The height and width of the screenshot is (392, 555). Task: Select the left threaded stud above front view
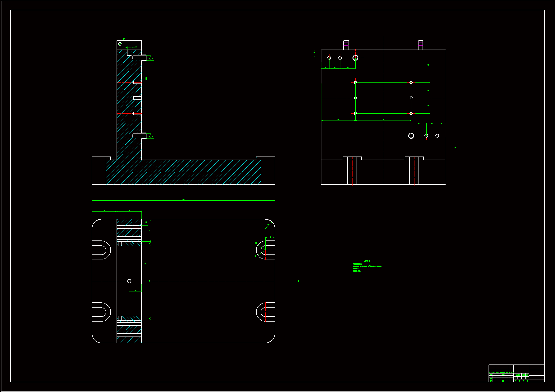pos(346,45)
